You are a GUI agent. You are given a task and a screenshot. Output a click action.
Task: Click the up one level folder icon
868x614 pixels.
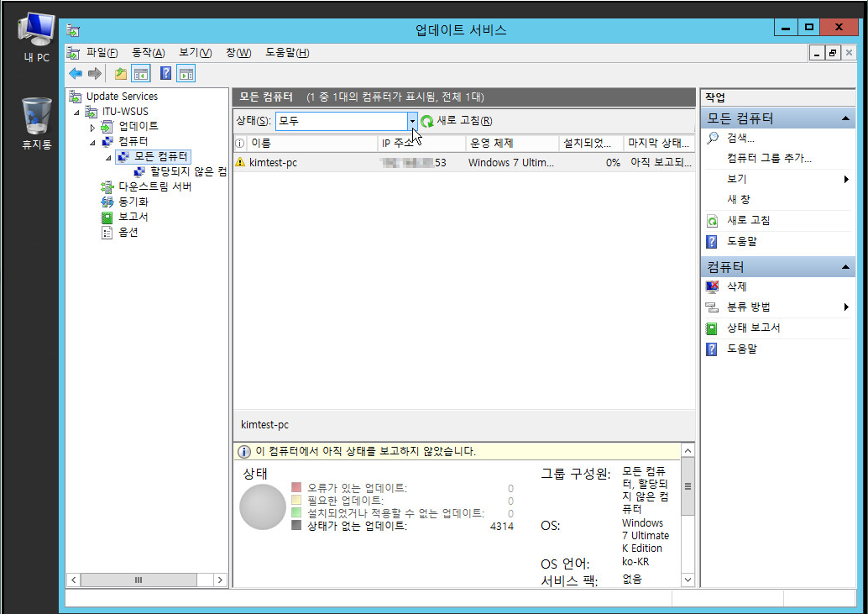(121, 74)
